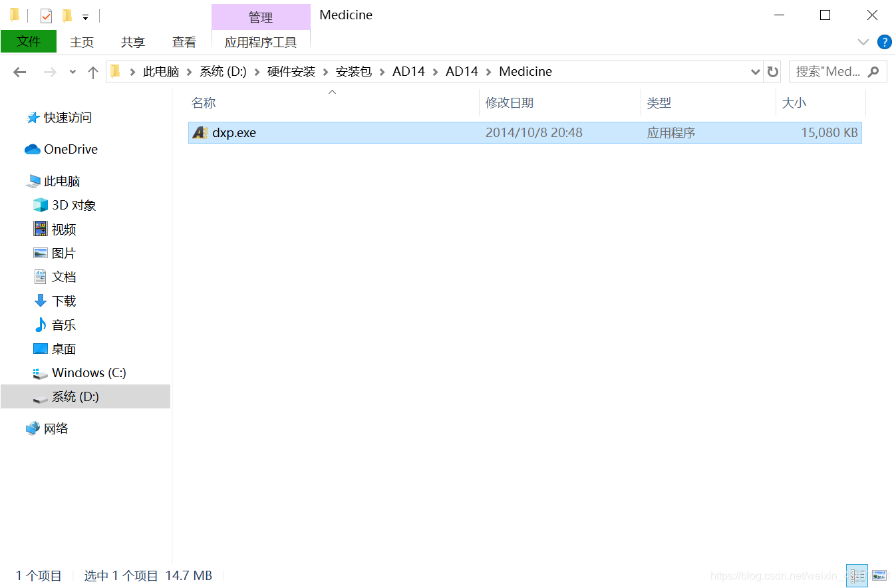The image size is (896, 588).
Task: Expand the ribbon with the chevron
Action: 863,42
